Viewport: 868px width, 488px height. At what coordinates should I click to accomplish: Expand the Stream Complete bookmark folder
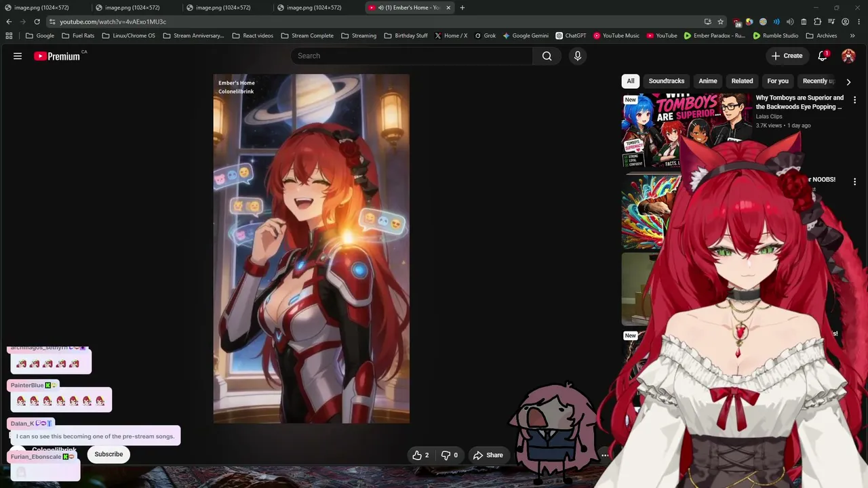click(x=307, y=36)
